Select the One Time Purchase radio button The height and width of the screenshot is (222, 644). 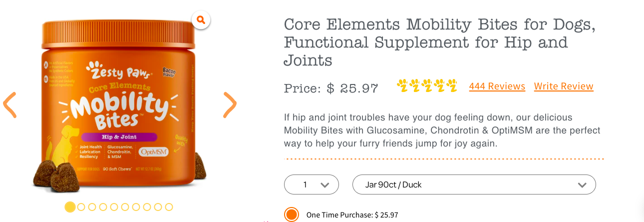click(x=292, y=214)
